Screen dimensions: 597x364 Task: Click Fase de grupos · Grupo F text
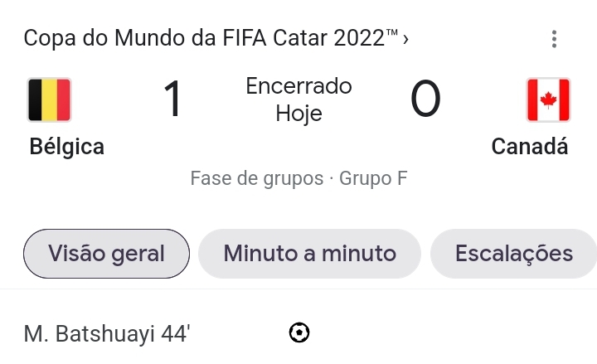[x=298, y=178]
